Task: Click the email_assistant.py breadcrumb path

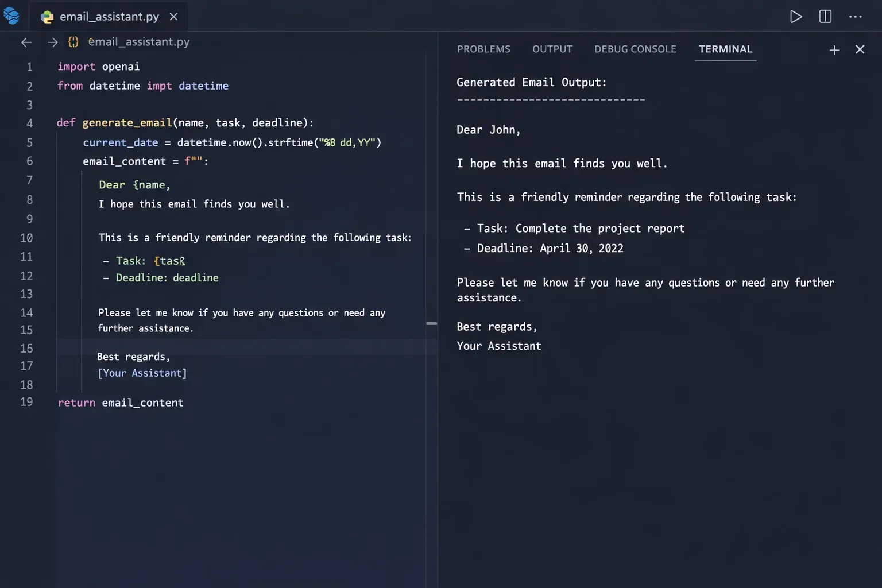Action: (x=139, y=42)
